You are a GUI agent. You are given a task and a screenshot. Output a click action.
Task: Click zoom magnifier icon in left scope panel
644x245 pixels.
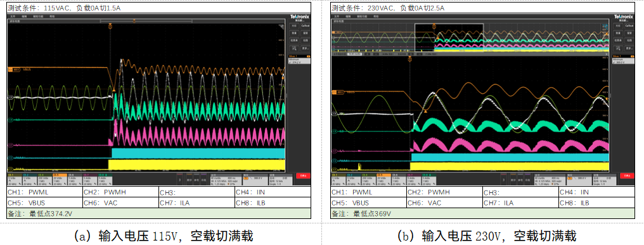(295, 48)
